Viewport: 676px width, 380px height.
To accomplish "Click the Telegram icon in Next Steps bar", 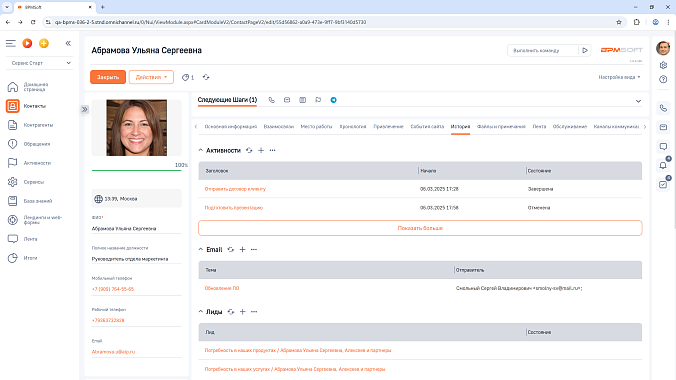I will [334, 100].
